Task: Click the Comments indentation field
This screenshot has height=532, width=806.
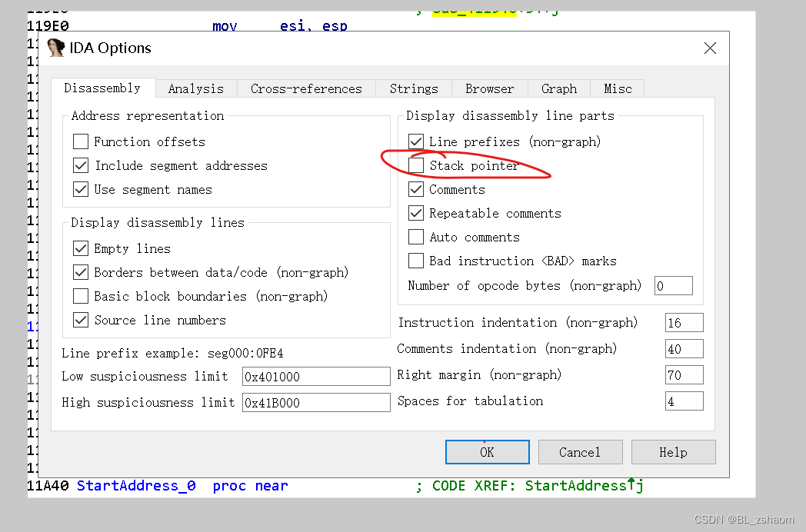Action: point(684,349)
